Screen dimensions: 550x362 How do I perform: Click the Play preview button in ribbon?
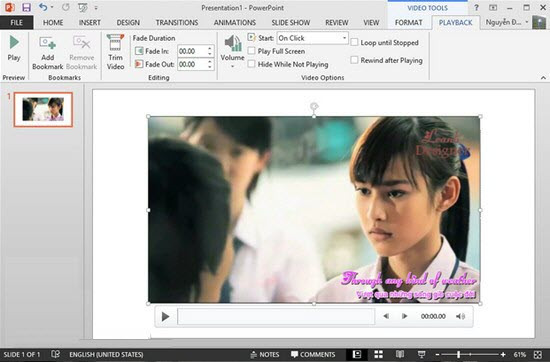(x=14, y=48)
